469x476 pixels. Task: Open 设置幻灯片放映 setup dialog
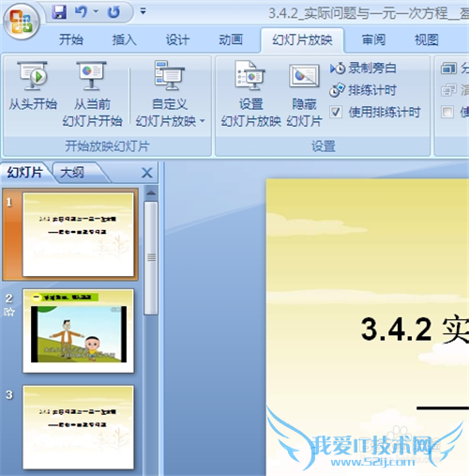tap(250, 94)
